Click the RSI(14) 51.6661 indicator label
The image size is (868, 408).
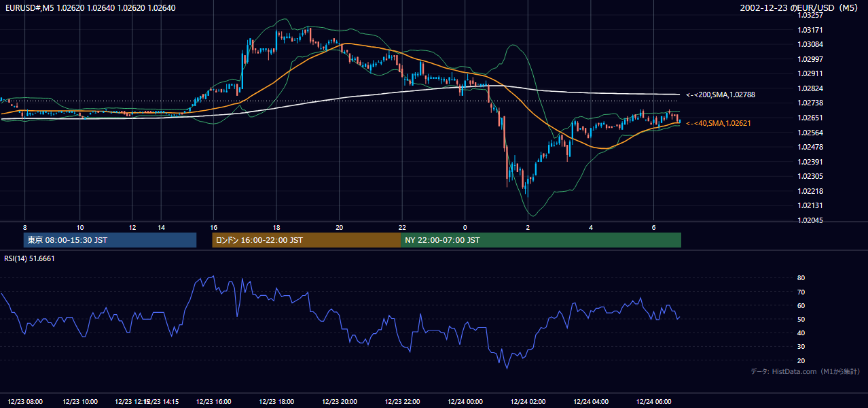[29, 258]
